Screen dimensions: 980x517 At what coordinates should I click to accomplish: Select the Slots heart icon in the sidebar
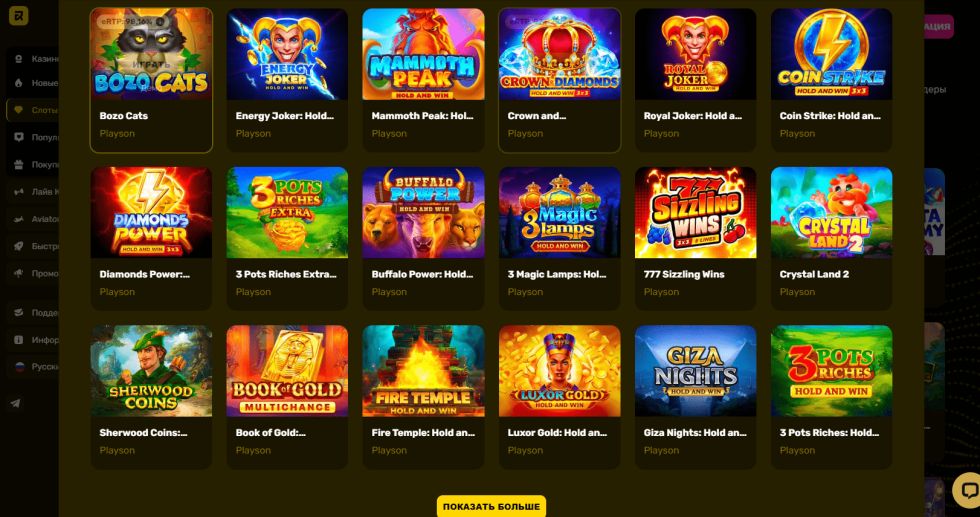click(19, 110)
